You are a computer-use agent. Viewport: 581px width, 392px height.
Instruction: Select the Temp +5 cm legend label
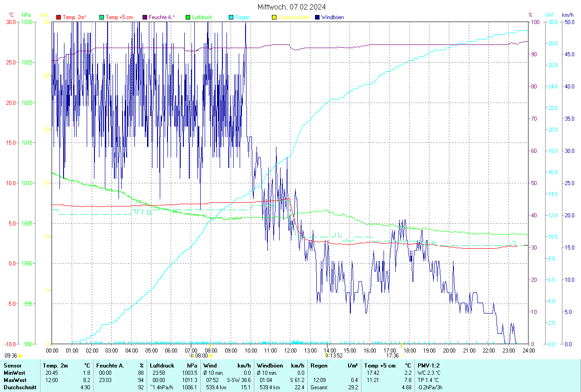point(119,17)
